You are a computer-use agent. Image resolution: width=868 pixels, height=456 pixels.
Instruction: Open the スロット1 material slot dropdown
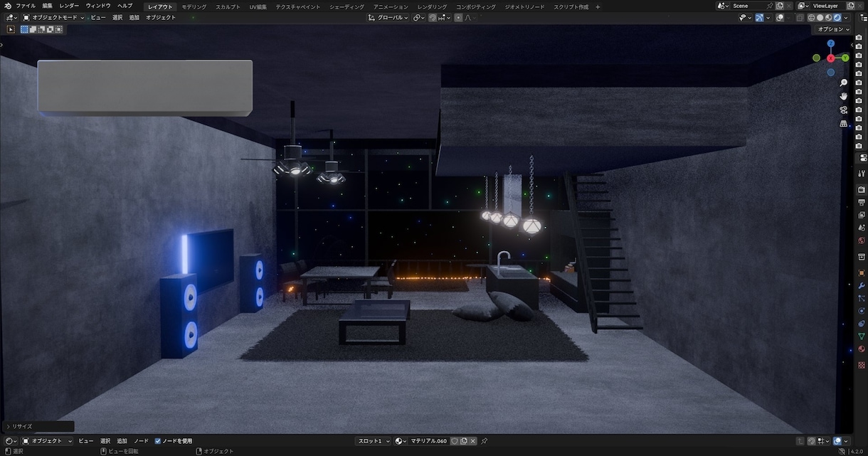coord(374,441)
